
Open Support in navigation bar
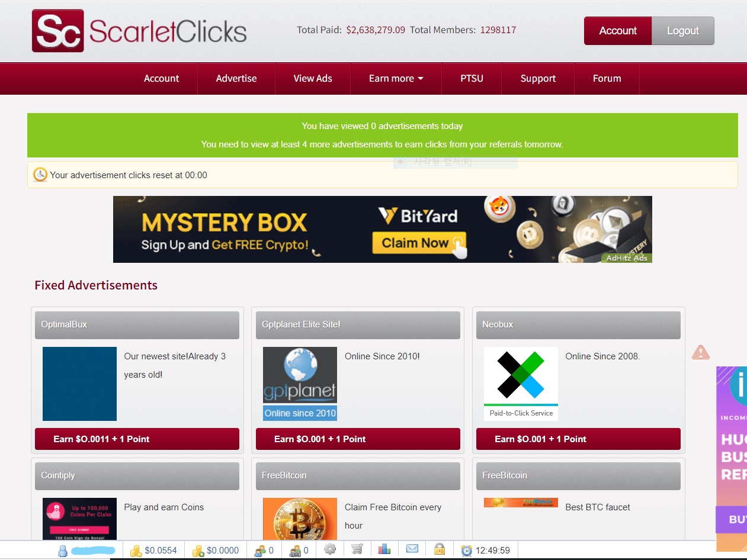[538, 79]
